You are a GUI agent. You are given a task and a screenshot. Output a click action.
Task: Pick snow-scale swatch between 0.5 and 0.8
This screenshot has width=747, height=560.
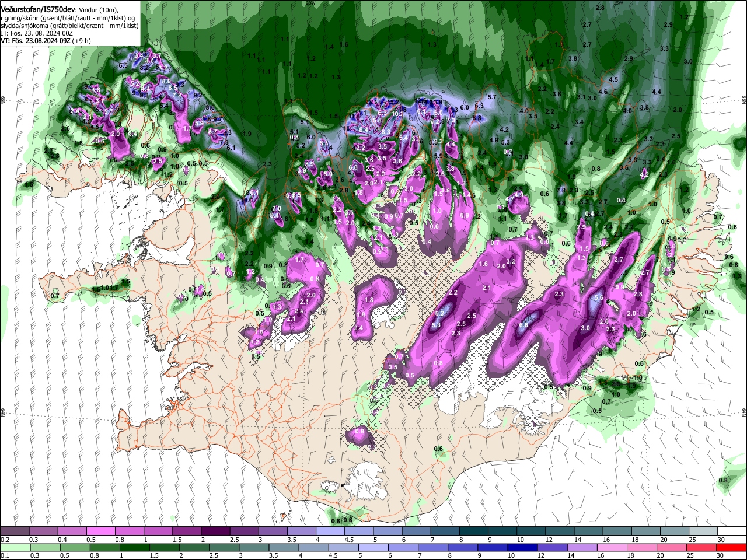(x=101, y=531)
